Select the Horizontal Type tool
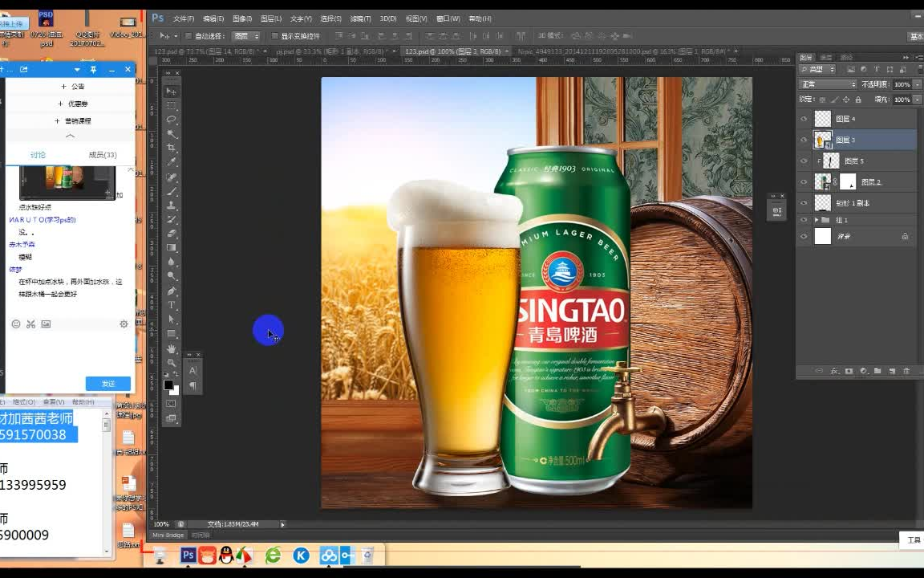Screen dimensions: 924x578 pyautogui.click(x=172, y=305)
